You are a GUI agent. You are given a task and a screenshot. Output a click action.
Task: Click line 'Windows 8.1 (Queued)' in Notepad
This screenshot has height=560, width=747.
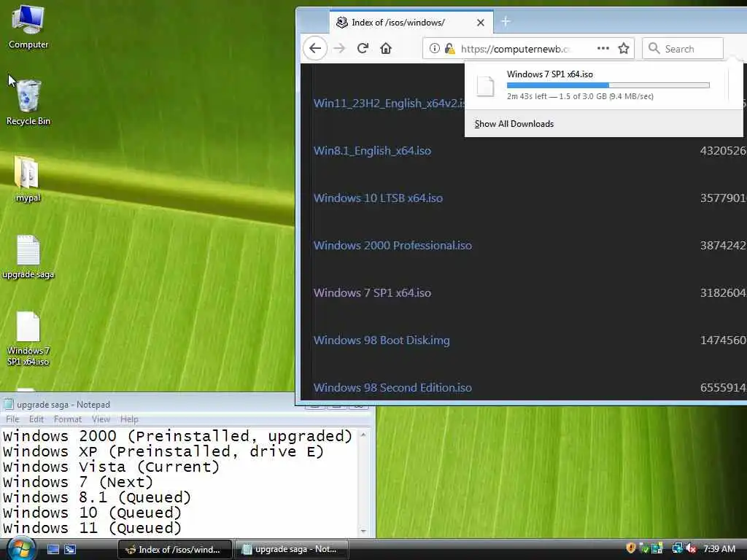tap(97, 497)
